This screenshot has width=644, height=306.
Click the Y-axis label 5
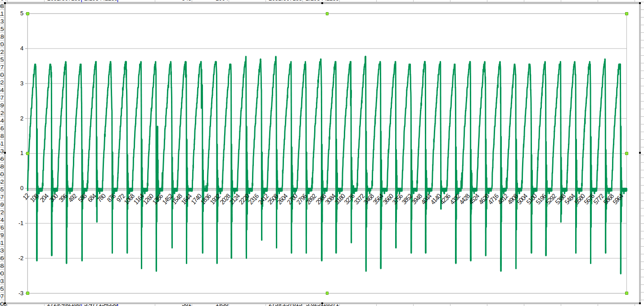point(22,13)
